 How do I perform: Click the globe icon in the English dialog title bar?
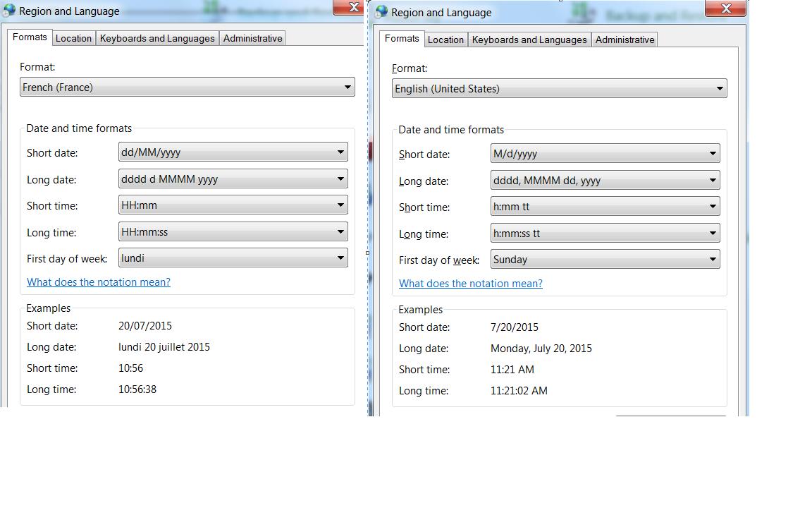tap(381, 12)
